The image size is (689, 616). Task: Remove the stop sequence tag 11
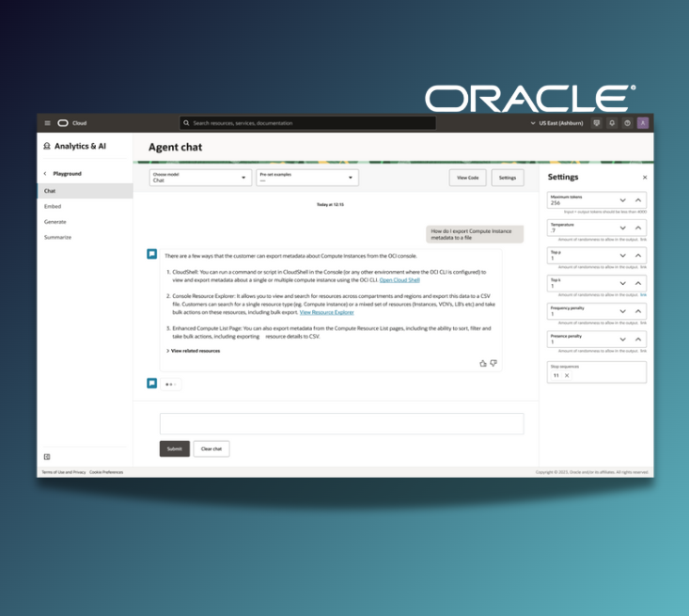(x=567, y=375)
